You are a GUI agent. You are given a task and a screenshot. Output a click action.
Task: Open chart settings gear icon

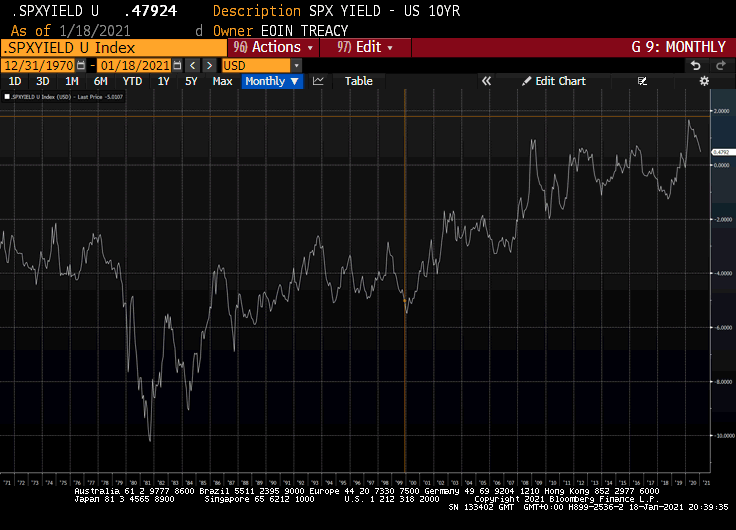coord(704,81)
